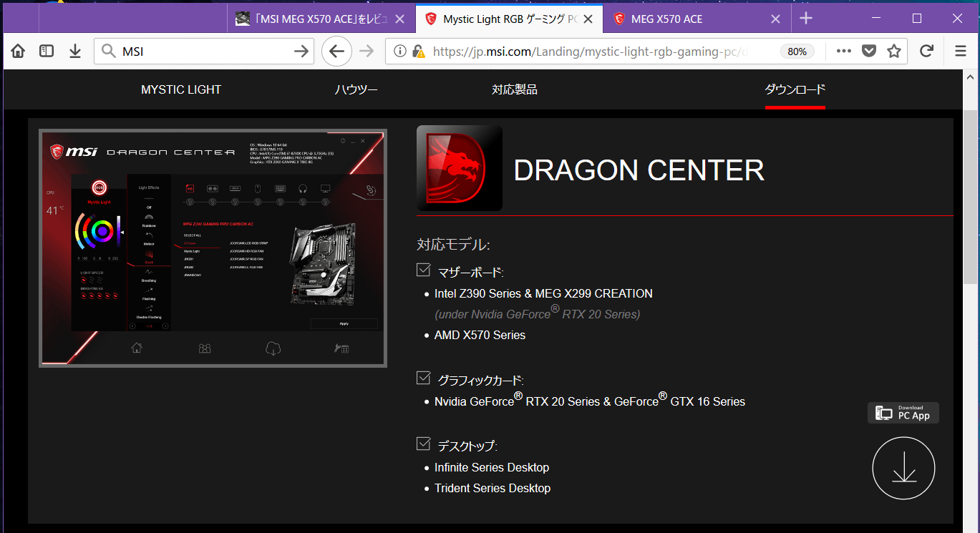Viewport: 980px width, 533px height.
Task: Close the Mystic Light RGB tab
Action: 589,19
